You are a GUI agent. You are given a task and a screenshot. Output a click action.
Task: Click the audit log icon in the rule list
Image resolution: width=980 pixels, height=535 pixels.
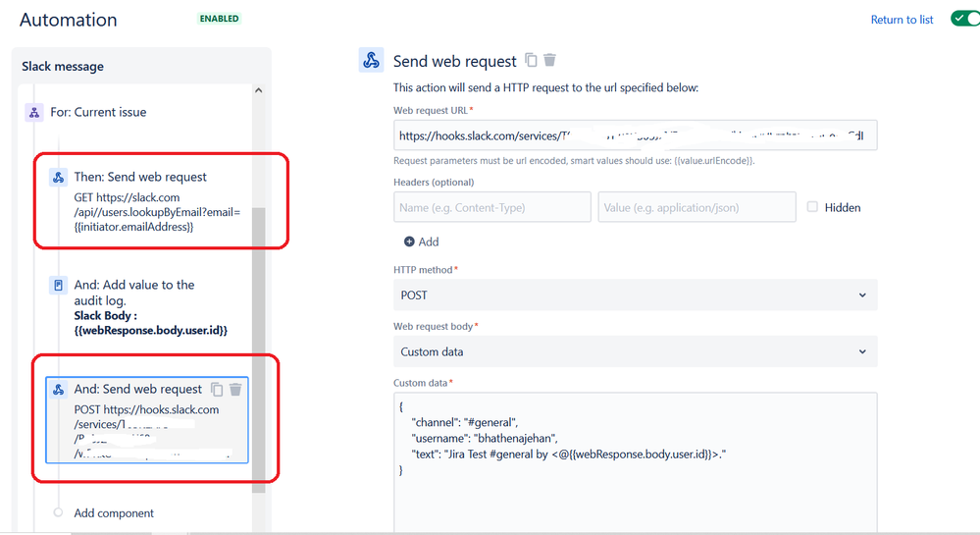[x=58, y=286]
